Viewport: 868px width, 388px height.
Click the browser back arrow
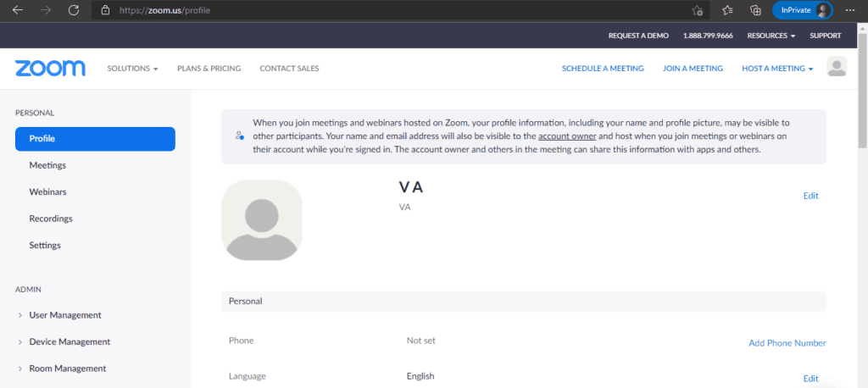[x=18, y=10]
